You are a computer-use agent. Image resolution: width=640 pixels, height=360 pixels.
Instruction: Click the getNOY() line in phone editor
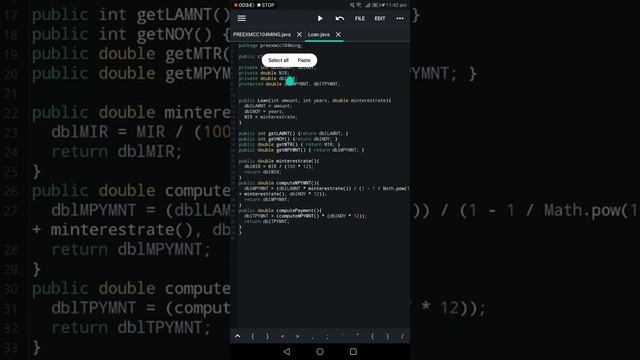[x=288, y=139]
